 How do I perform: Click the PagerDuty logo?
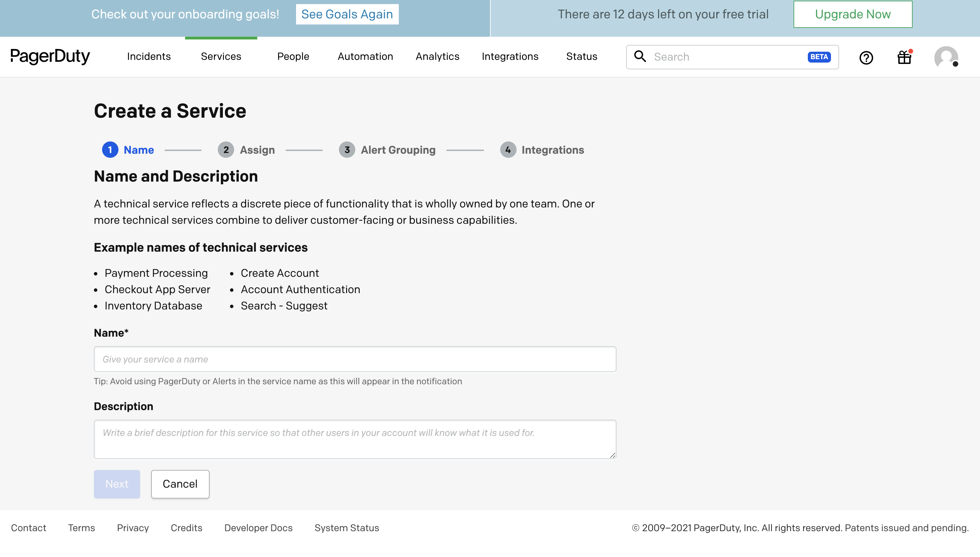pos(50,56)
